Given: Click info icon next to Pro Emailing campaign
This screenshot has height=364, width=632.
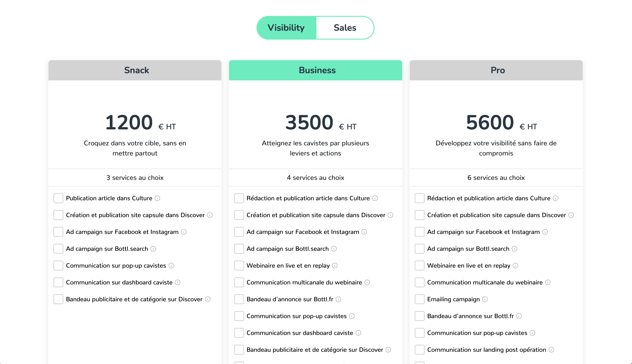Looking at the screenshot, I should click(x=485, y=299).
